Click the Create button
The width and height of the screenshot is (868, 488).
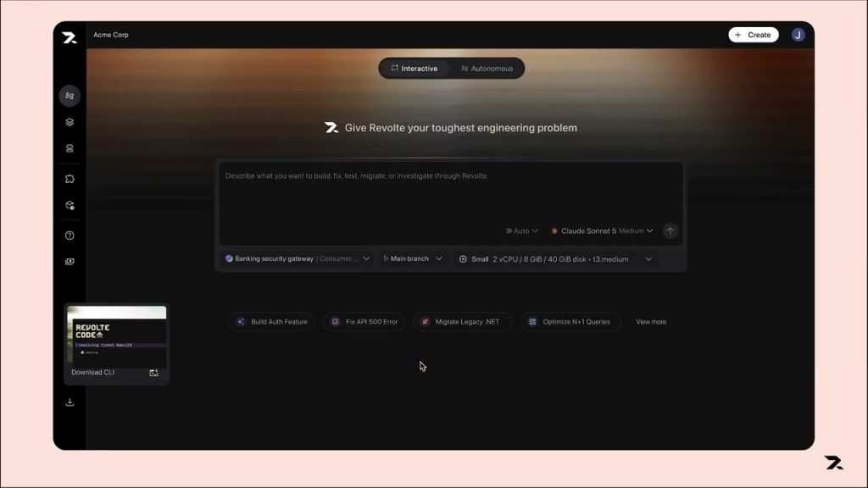(x=753, y=35)
